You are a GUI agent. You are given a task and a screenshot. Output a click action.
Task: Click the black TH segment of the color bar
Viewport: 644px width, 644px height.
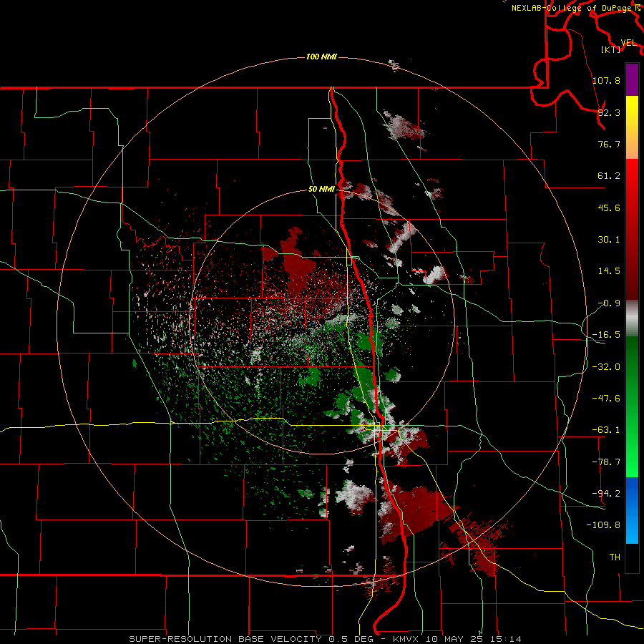click(x=632, y=557)
